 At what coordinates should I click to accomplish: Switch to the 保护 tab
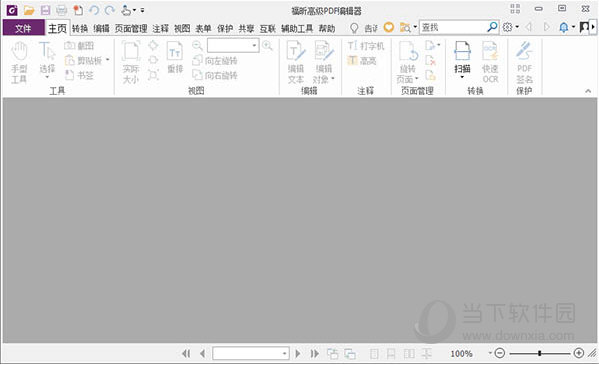click(x=225, y=29)
